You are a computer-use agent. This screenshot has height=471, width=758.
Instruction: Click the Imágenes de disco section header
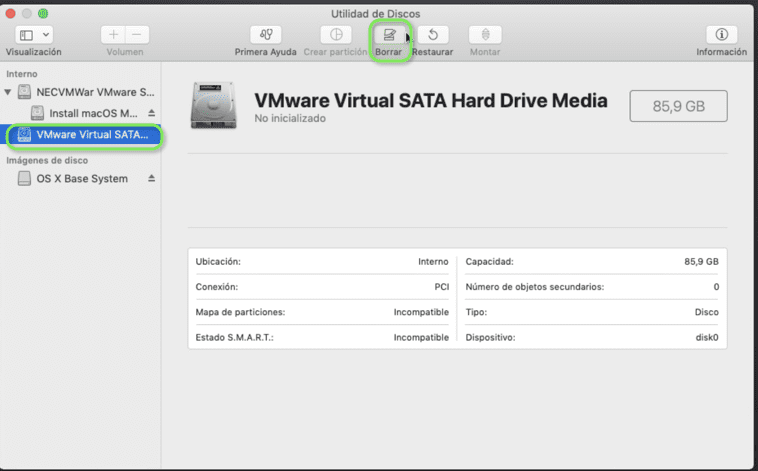tap(47, 161)
